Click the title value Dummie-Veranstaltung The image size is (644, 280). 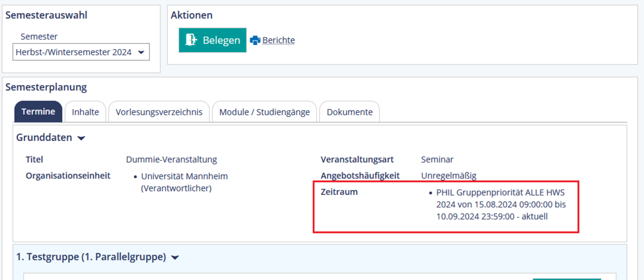point(171,160)
